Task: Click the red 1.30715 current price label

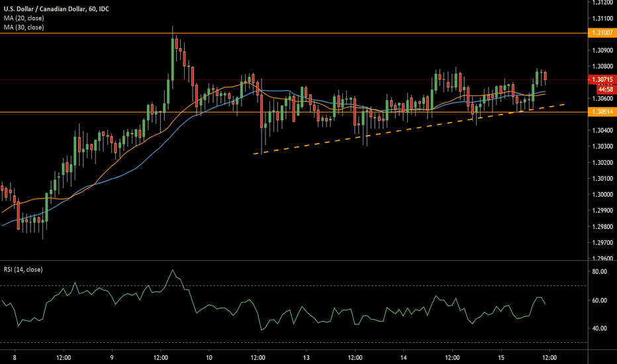Action: point(601,79)
